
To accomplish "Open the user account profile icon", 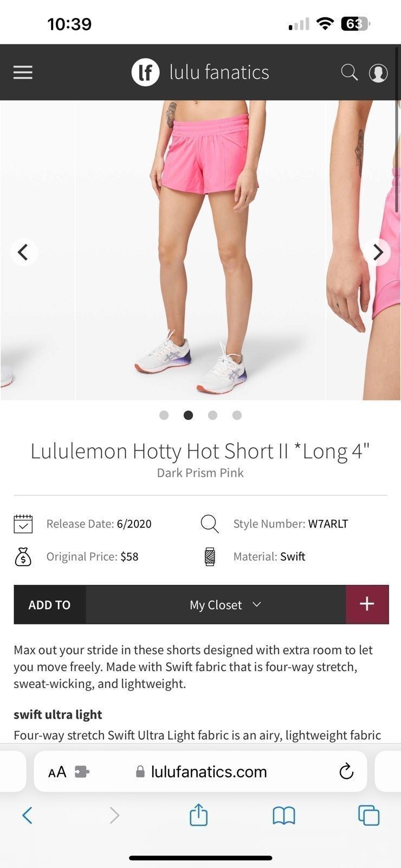I will click(x=378, y=73).
